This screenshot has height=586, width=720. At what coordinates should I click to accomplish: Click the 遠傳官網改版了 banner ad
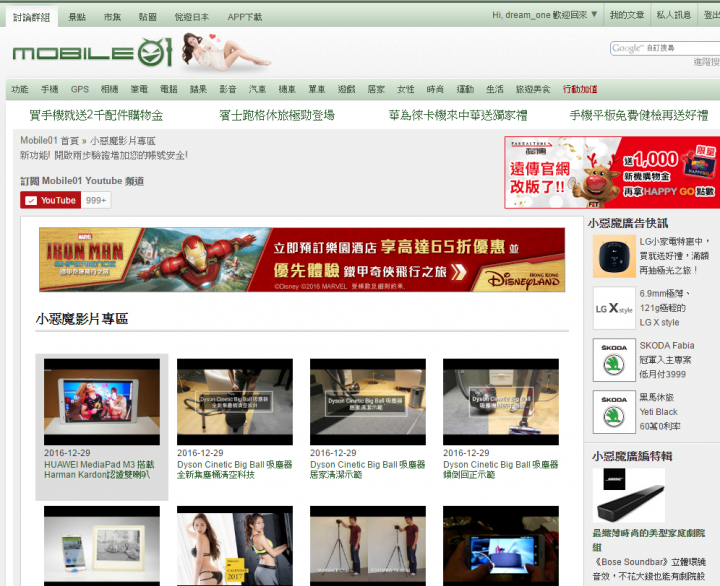[x=612, y=172]
